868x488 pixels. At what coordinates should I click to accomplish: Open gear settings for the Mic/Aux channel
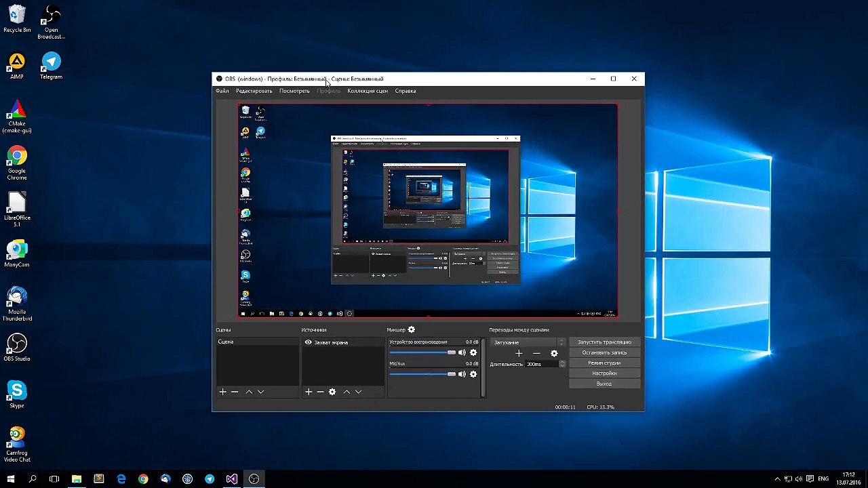click(x=473, y=374)
